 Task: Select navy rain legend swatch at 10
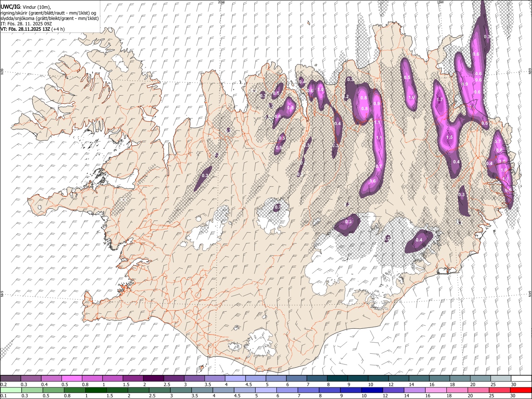pos(372,390)
